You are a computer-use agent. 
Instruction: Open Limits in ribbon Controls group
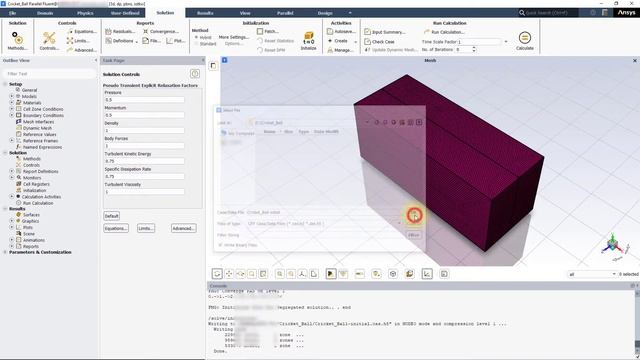coord(78,41)
